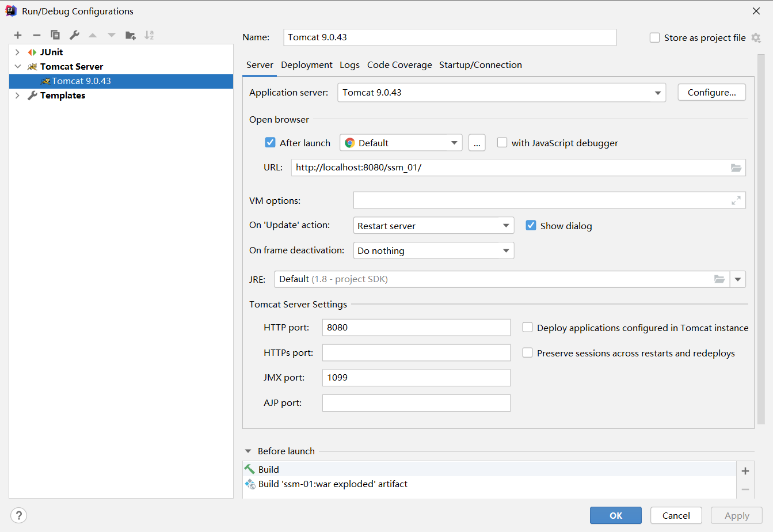Open the gear next to Store as project file
773x532 pixels.
click(x=756, y=37)
